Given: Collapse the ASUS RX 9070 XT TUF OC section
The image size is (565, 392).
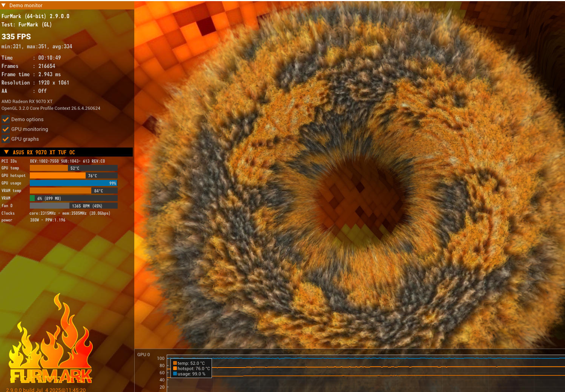Looking at the screenshot, I should pyautogui.click(x=6, y=152).
